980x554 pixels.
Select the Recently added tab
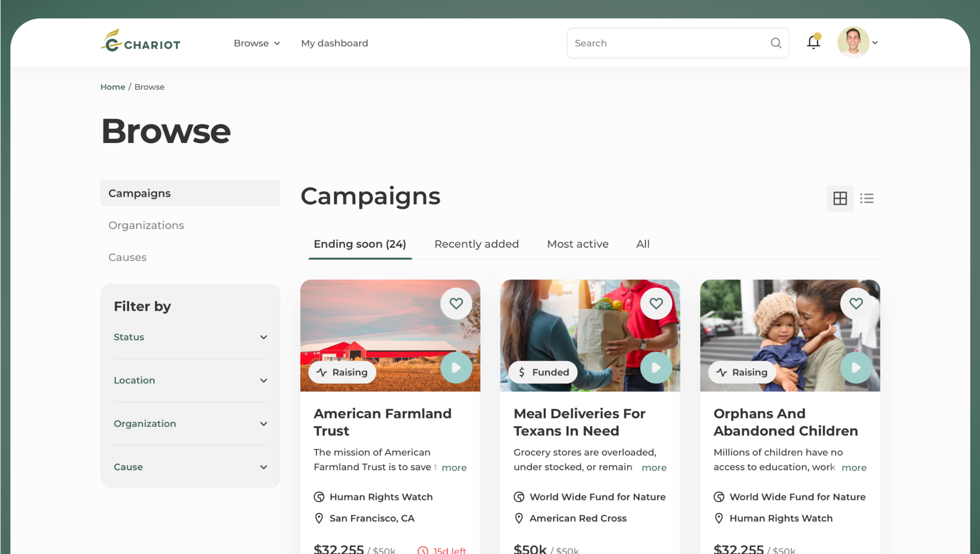[476, 244]
